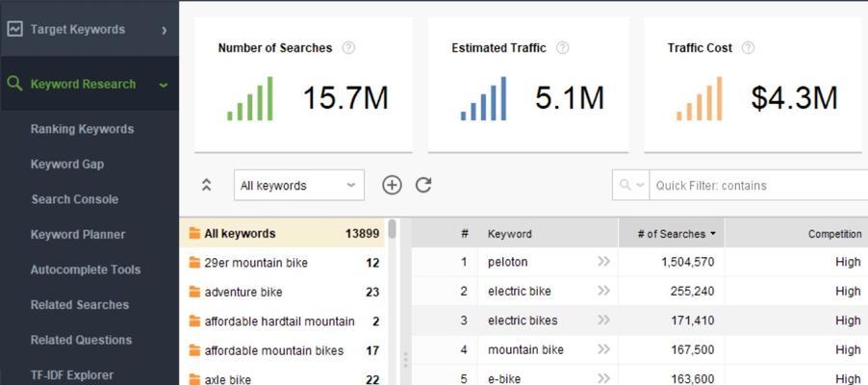Image resolution: width=868 pixels, height=385 pixels.
Task: Collapse Keyword Research chevron
Action: [x=164, y=86]
